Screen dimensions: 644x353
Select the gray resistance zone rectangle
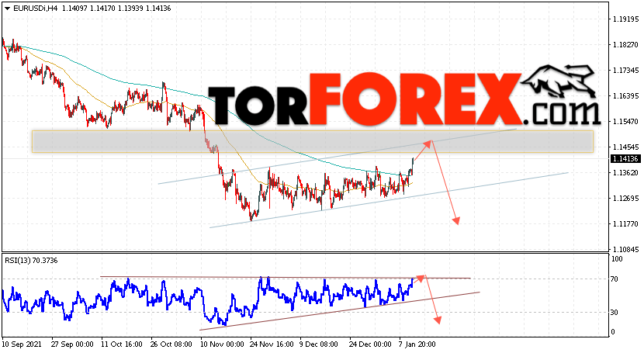(313, 142)
